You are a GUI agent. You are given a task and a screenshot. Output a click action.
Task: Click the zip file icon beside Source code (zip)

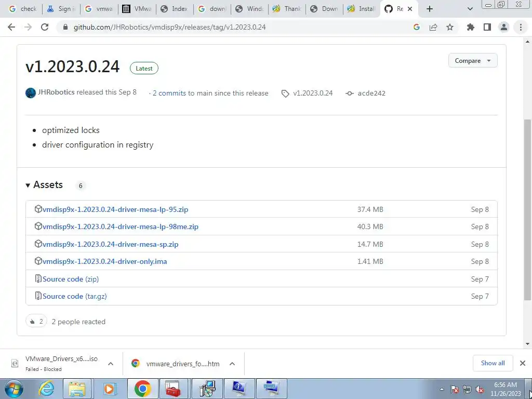coord(38,279)
